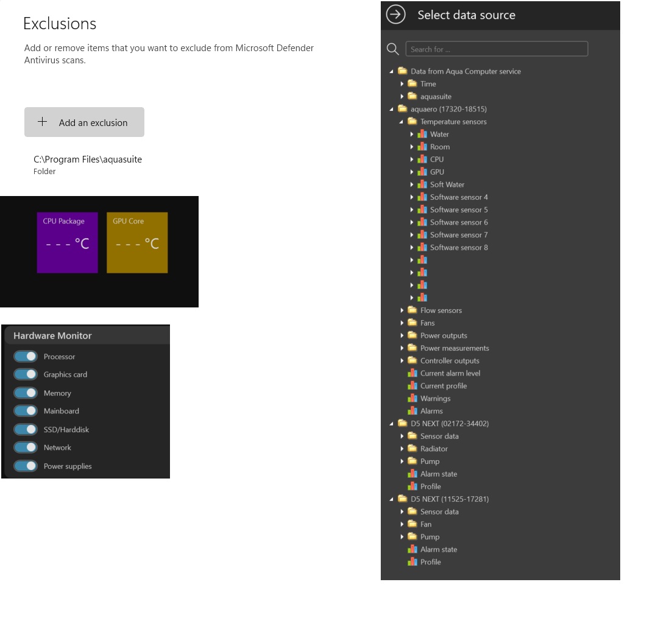The image size is (672, 624).
Task: Click the Water sensor chart icon
Action: [x=422, y=134]
